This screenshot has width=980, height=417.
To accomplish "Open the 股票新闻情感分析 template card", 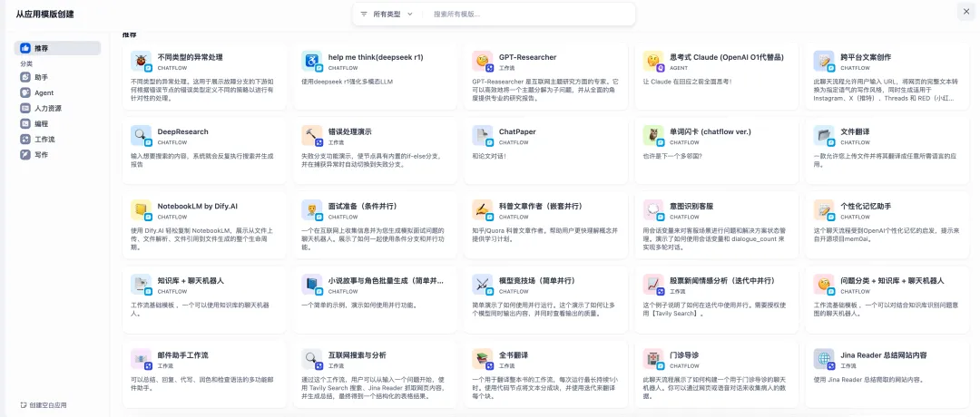I will coord(718,293).
